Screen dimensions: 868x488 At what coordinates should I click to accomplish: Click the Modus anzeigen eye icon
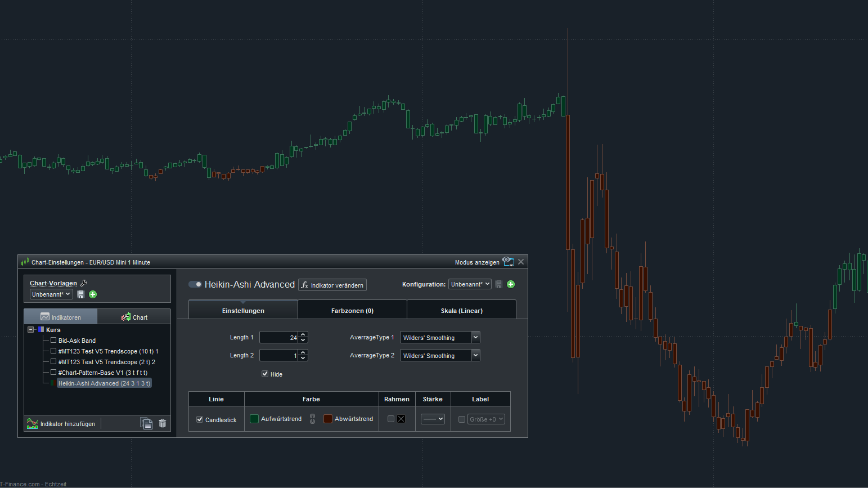coord(508,262)
